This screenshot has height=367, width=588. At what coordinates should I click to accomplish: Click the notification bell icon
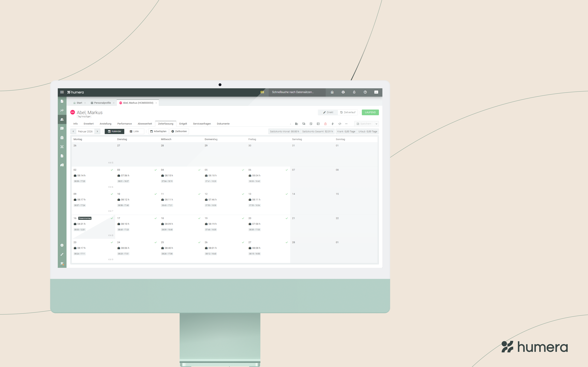pos(354,92)
